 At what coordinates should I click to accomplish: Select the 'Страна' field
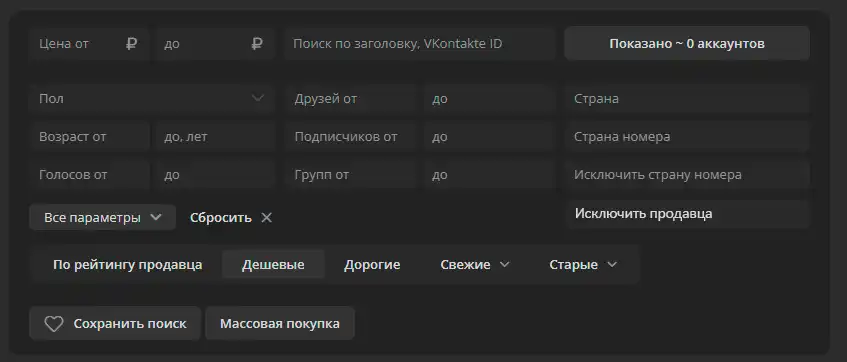pos(688,98)
